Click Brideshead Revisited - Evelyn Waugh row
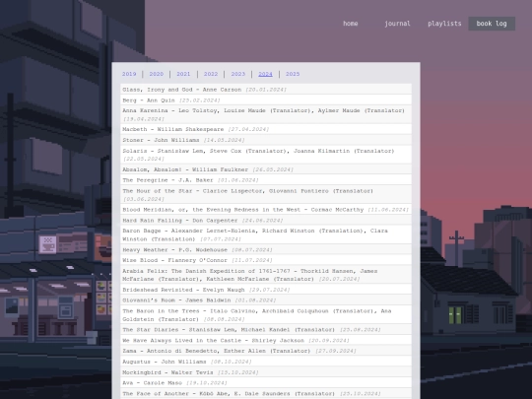Image resolution: width=532 pixels, height=399 pixels. coord(266,290)
